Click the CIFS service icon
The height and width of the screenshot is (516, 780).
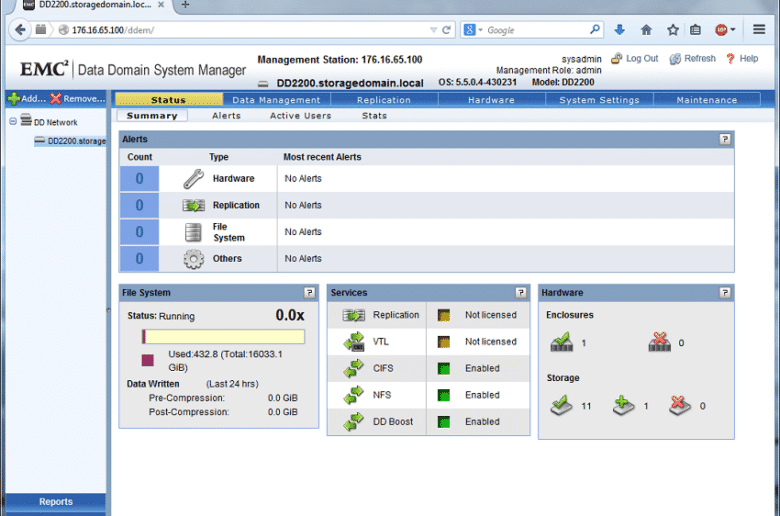354,368
